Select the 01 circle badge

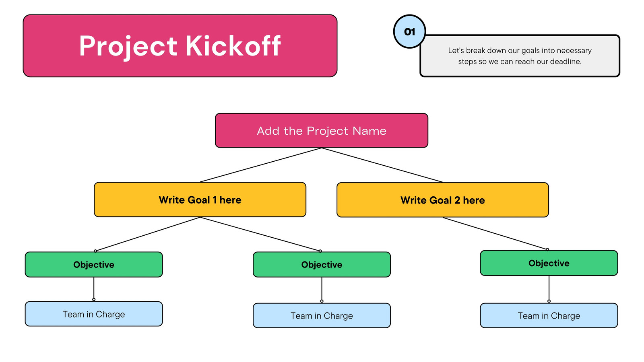coord(409,31)
